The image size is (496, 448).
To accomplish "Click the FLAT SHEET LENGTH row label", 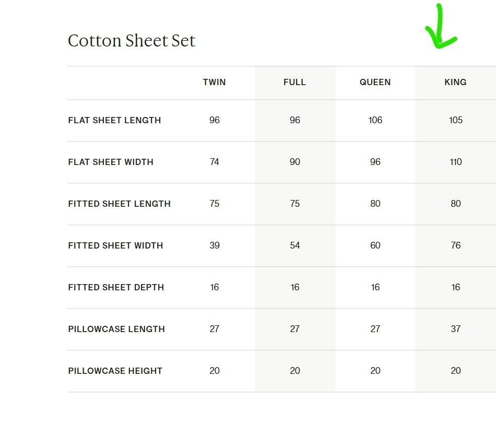I will (x=114, y=120).
